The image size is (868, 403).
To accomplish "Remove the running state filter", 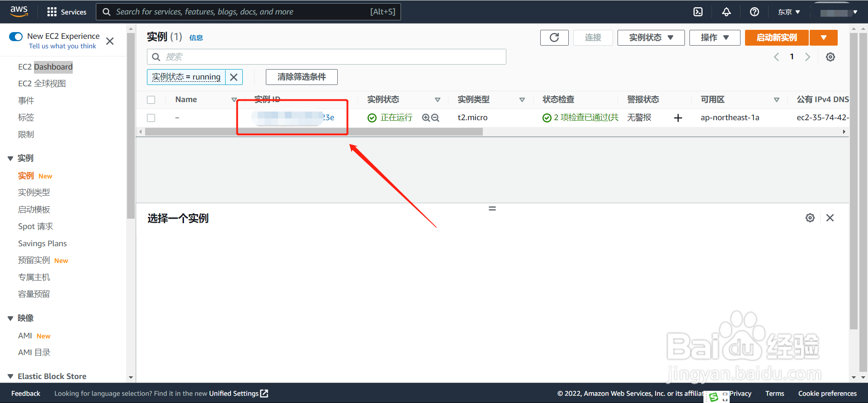I will [234, 77].
